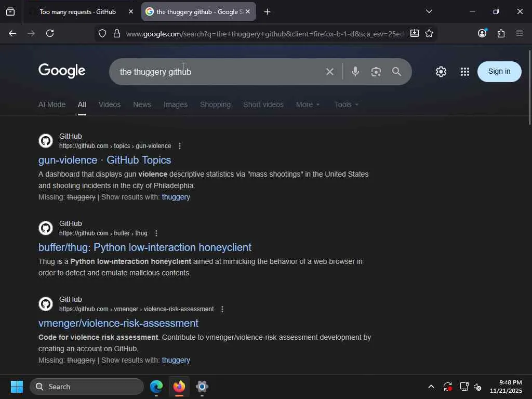Select the All results tab
This screenshot has height=399, width=532.
point(82,105)
